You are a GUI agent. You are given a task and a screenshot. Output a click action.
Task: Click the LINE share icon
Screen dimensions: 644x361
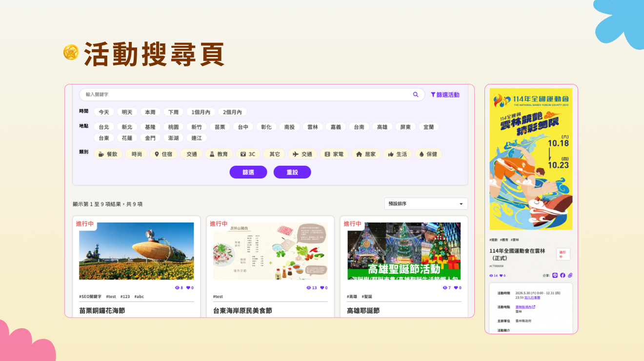[555, 275]
